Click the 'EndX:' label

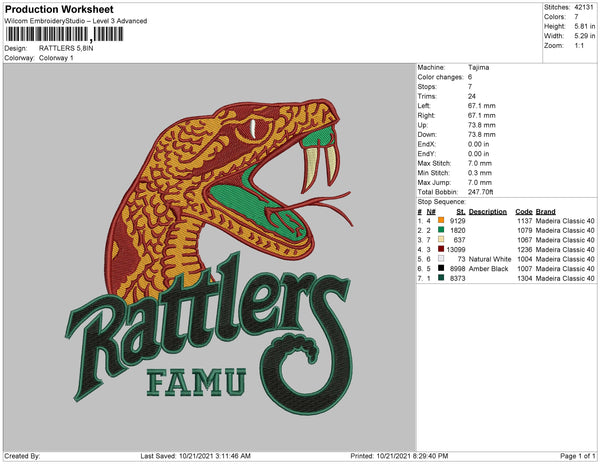[x=427, y=144]
